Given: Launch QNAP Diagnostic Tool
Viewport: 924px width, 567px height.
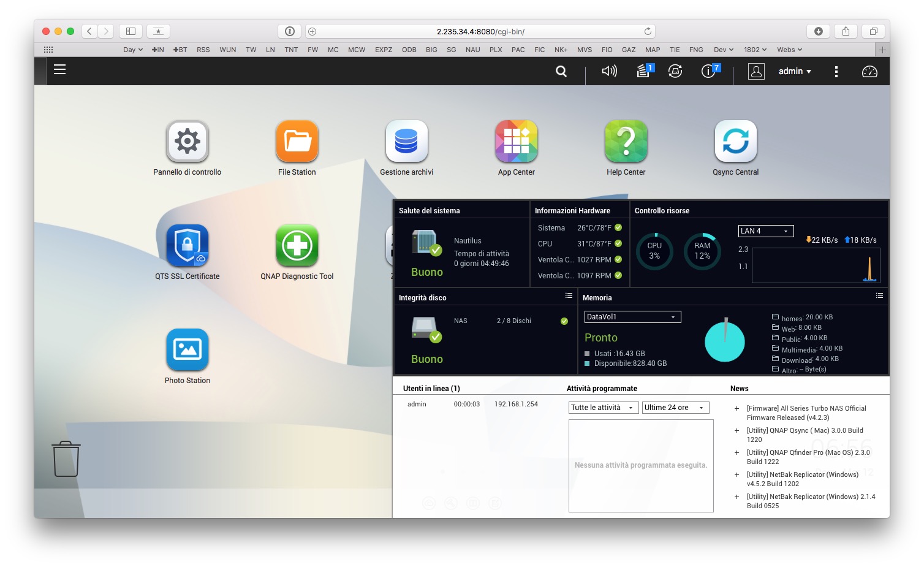Looking at the screenshot, I should [297, 245].
